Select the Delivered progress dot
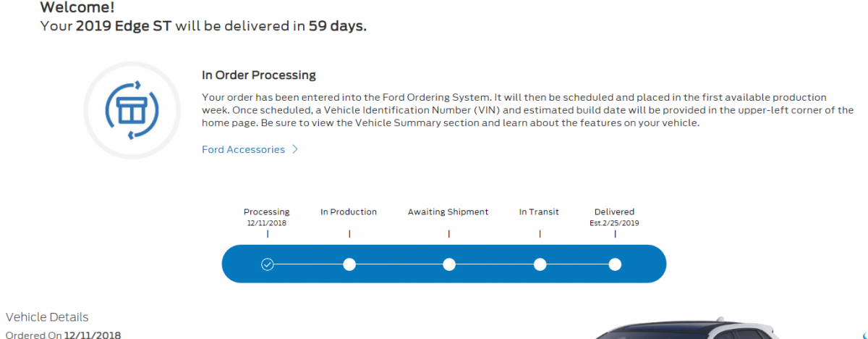868x339 pixels. point(615,264)
